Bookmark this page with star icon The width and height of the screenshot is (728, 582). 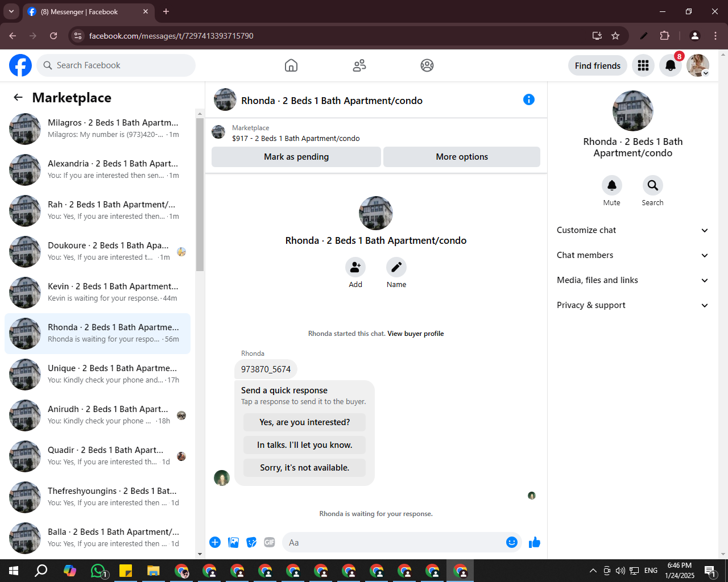point(615,36)
